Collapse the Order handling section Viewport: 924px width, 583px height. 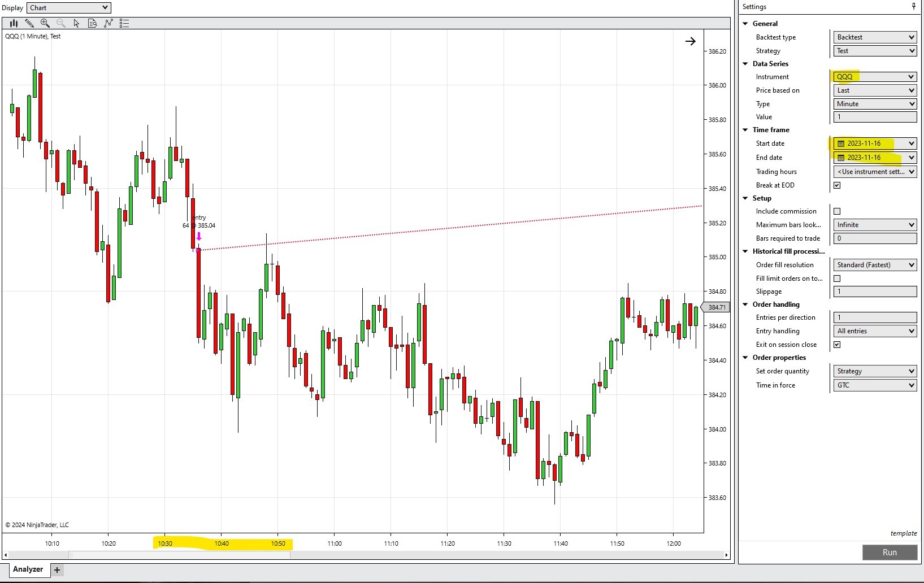point(745,304)
